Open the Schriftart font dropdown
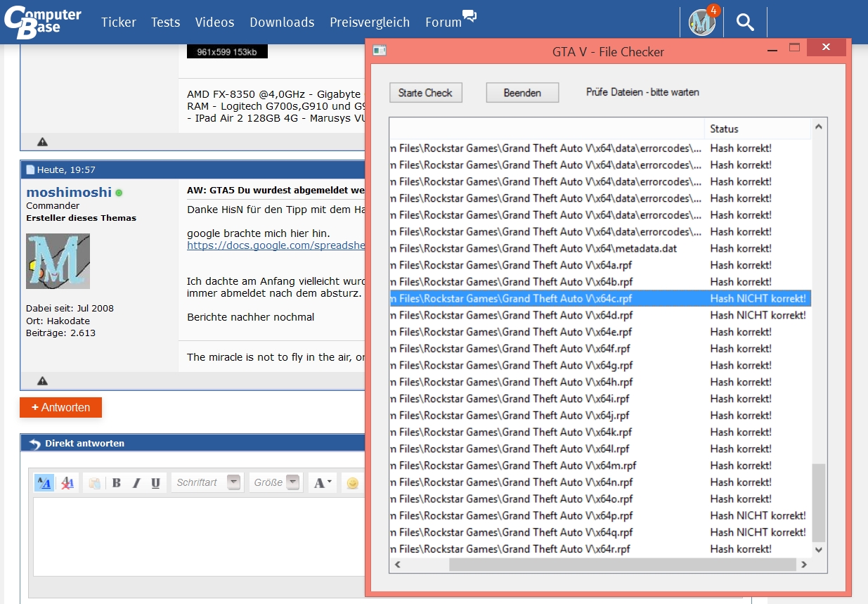This screenshot has width=868, height=604. point(207,482)
